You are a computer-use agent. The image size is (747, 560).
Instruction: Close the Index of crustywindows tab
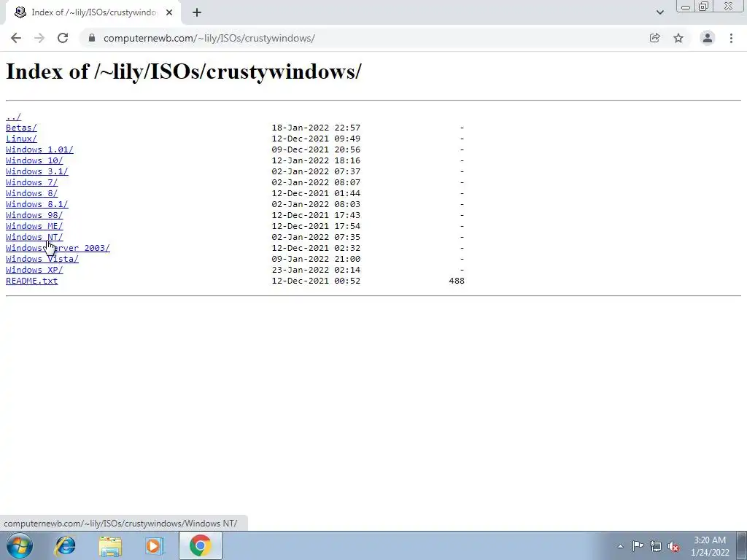(x=169, y=12)
